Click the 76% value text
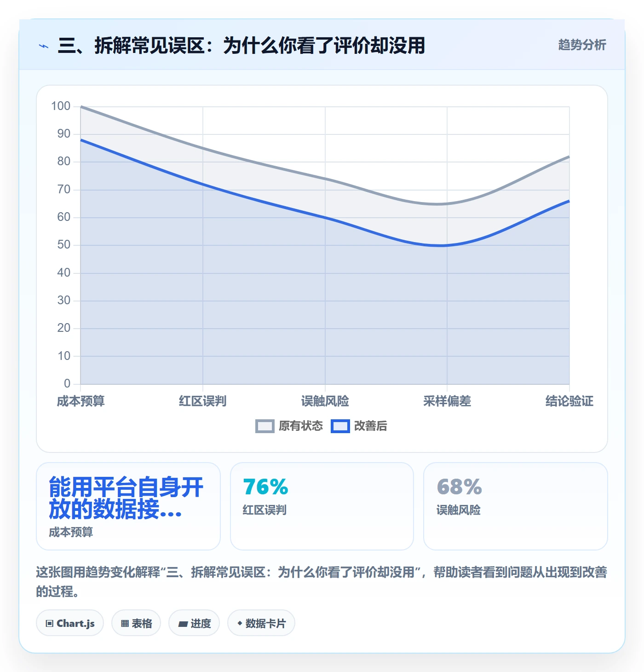This screenshot has width=644, height=672. pos(265,487)
